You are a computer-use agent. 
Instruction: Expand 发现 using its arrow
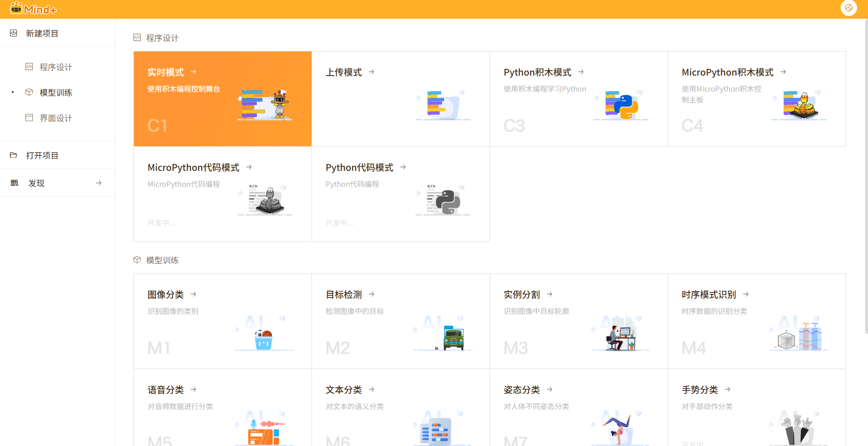tap(98, 183)
